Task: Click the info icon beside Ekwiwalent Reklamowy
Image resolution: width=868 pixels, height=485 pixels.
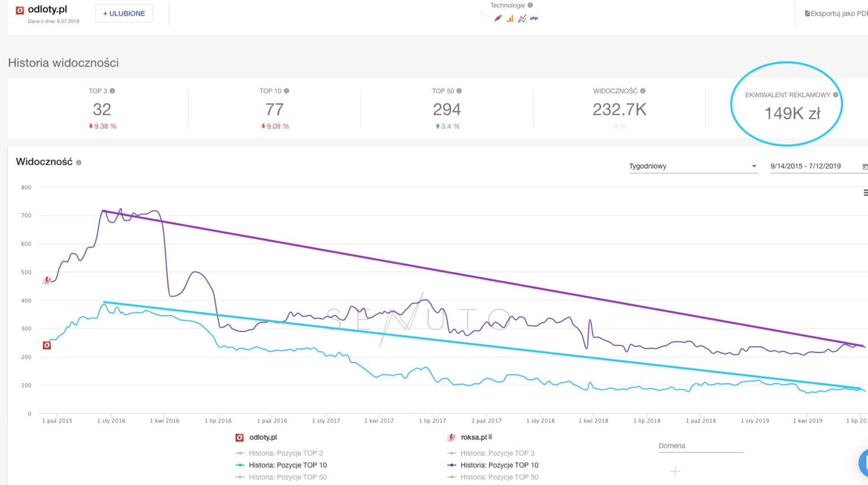Action: point(835,95)
